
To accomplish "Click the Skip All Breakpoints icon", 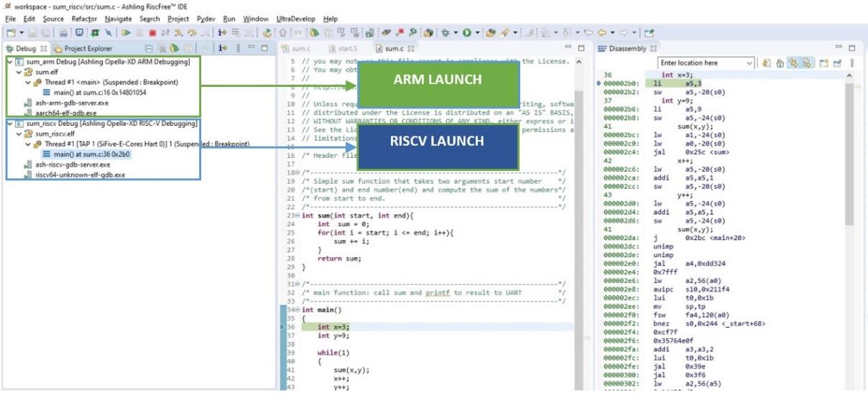I will pos(108,32).
